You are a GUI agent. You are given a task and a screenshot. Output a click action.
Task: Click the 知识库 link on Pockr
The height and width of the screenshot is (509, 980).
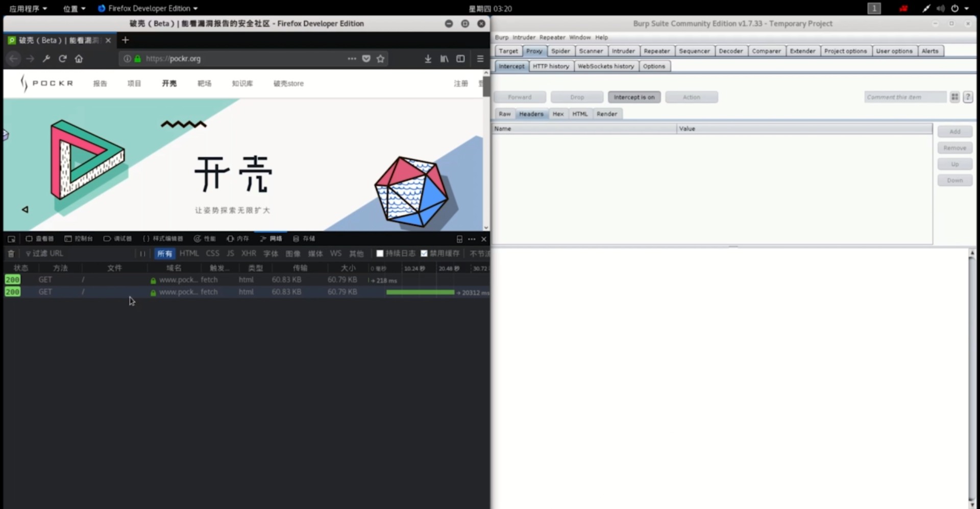coord(242,84)
